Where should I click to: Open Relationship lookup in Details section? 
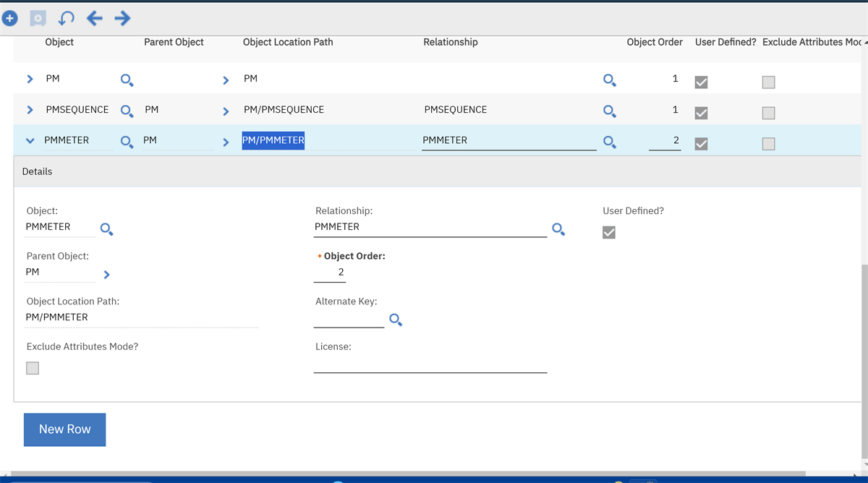[558, 229]
